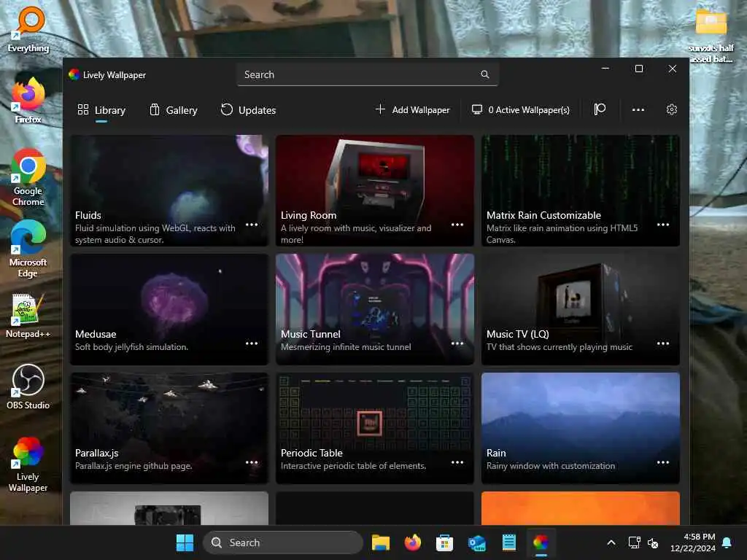The image size is (747, 560).
Task: Select the Periodic Table wallpaper
Action: click(x=375, y=428)
